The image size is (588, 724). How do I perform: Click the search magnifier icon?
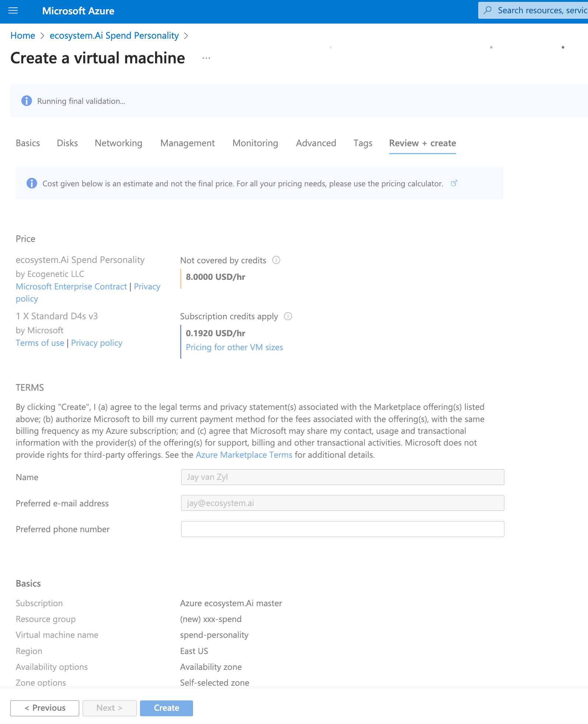[x=488, y=10]
